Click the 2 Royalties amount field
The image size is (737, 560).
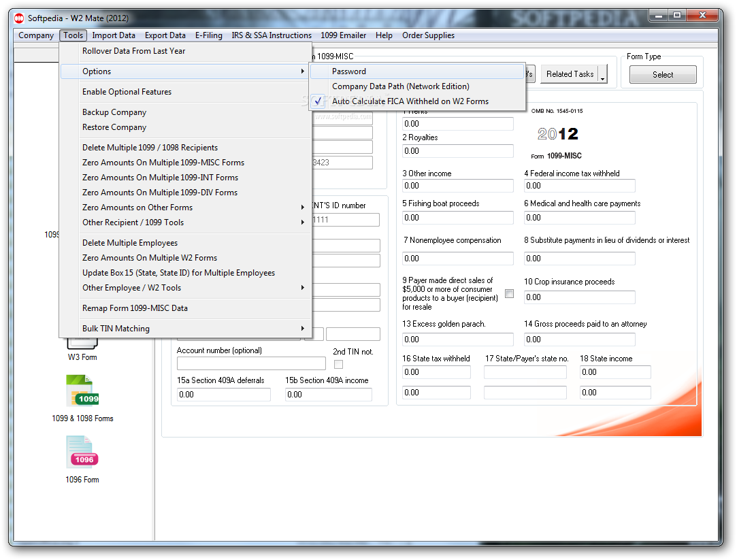tap(458, 151)
